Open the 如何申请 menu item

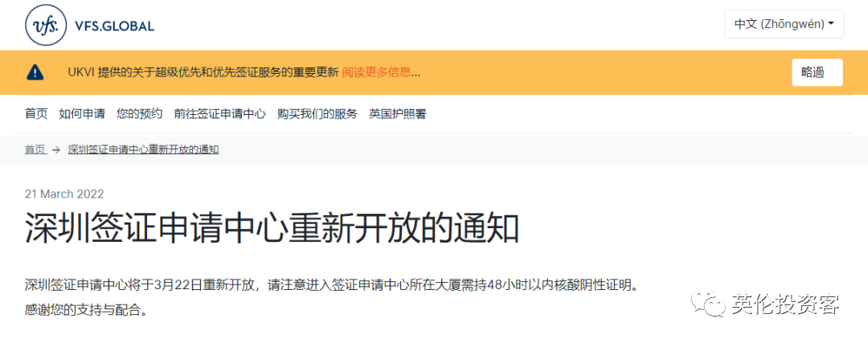pos(82,114)
